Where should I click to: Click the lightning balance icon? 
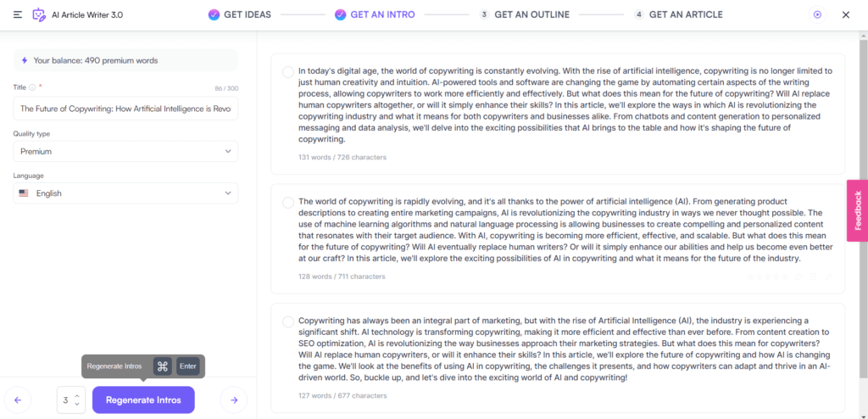(x=25, y=60)
